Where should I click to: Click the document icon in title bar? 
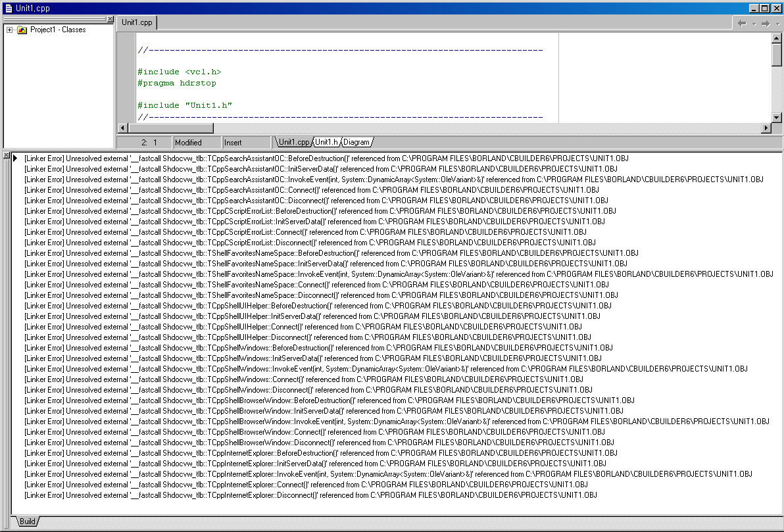[8, 8]
